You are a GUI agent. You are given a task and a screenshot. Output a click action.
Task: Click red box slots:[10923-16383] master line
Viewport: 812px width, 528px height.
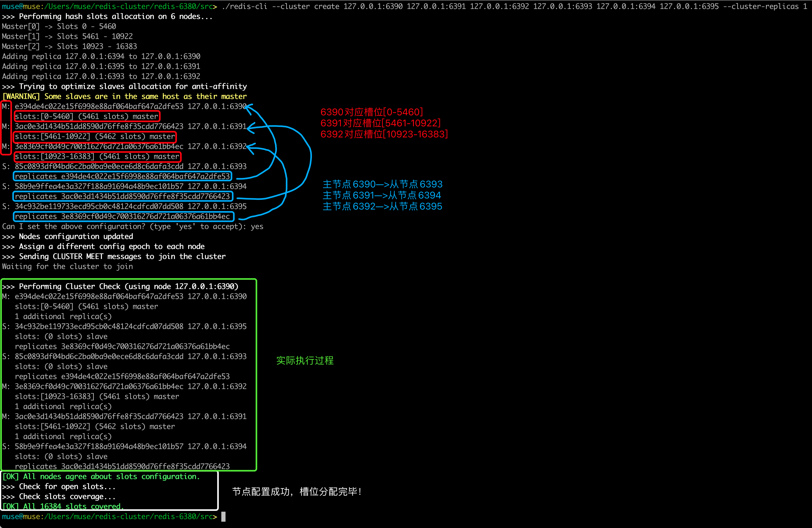point(97,157)
